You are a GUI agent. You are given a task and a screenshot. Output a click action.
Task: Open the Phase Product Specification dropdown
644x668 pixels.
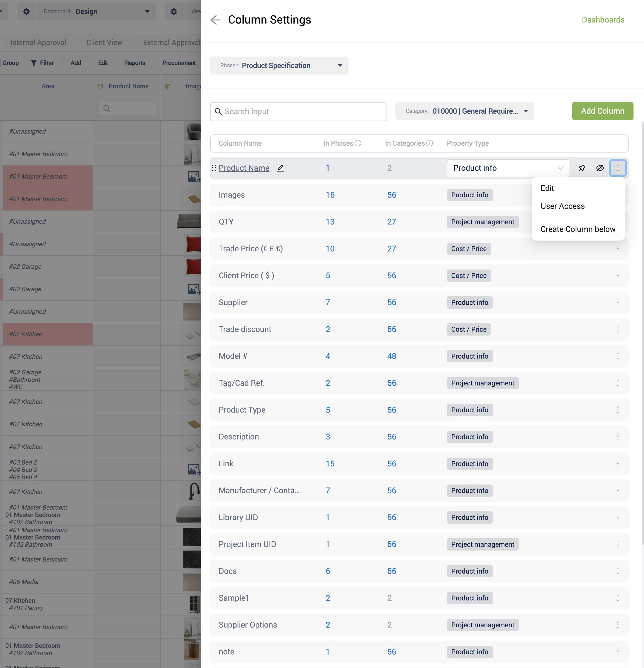pos(279,66)
